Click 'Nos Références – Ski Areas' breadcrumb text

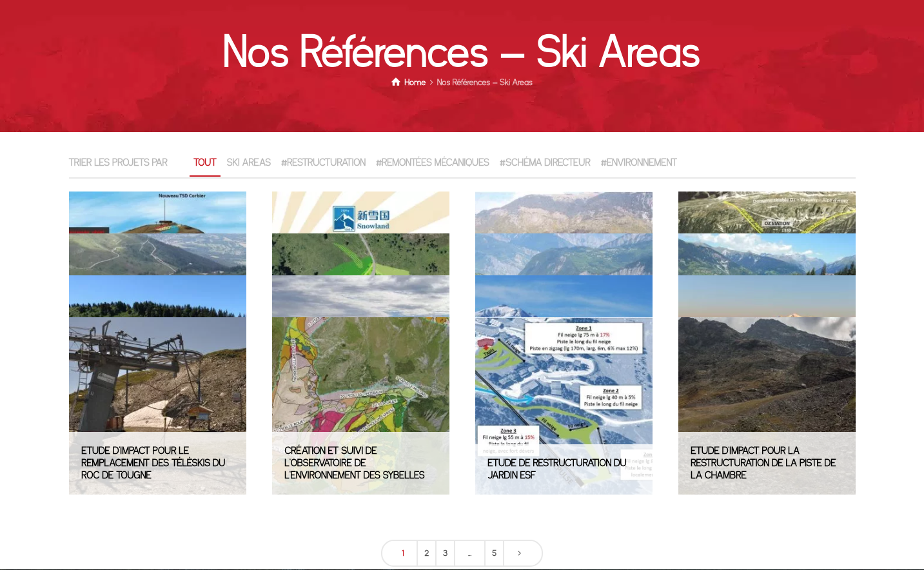484,83
